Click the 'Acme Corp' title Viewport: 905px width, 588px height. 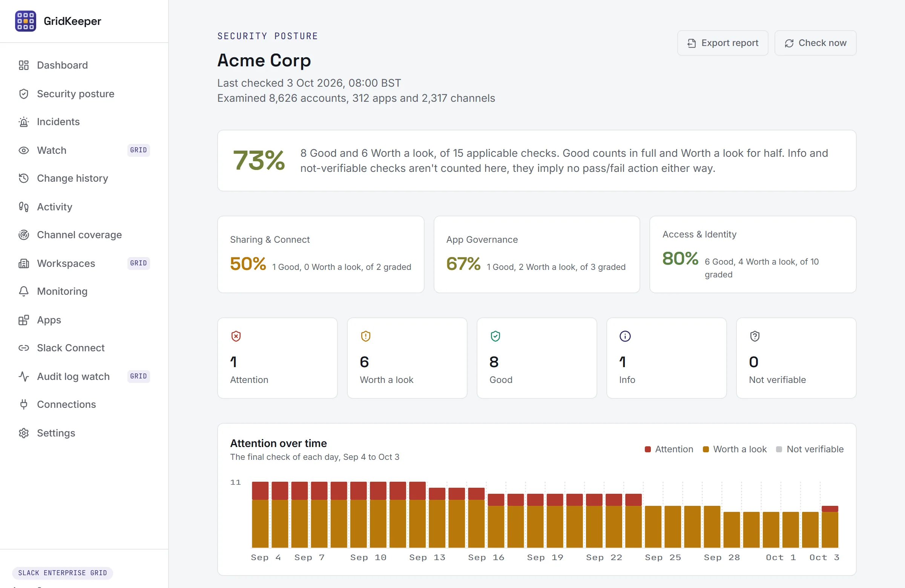point(264,60)
